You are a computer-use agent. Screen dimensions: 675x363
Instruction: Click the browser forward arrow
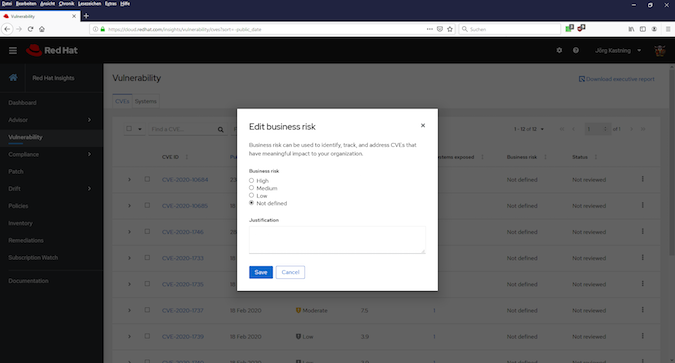click(19, 29)
